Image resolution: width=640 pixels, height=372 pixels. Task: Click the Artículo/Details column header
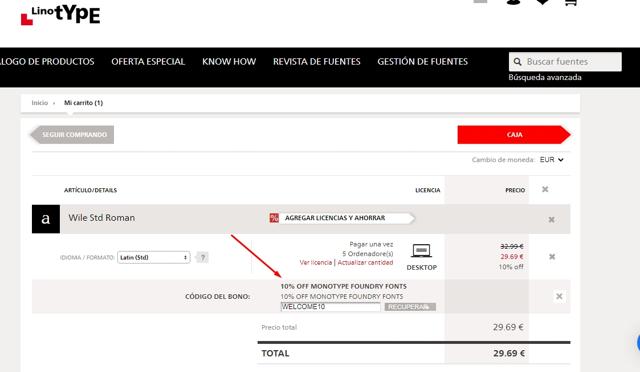pyautogui.click(x=90, y=190)
